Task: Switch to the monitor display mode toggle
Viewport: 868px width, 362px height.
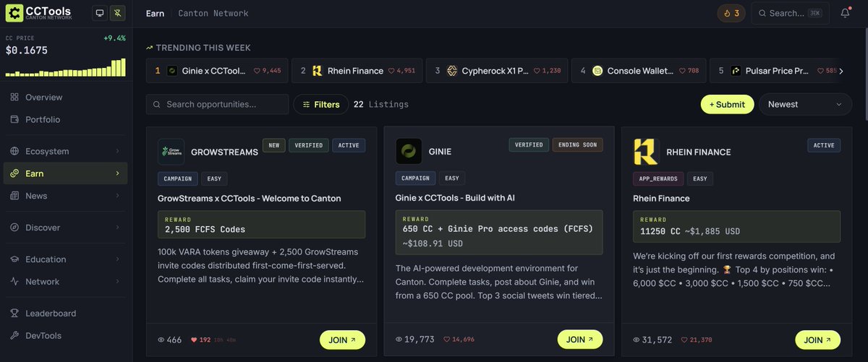Action: (100, 13)
